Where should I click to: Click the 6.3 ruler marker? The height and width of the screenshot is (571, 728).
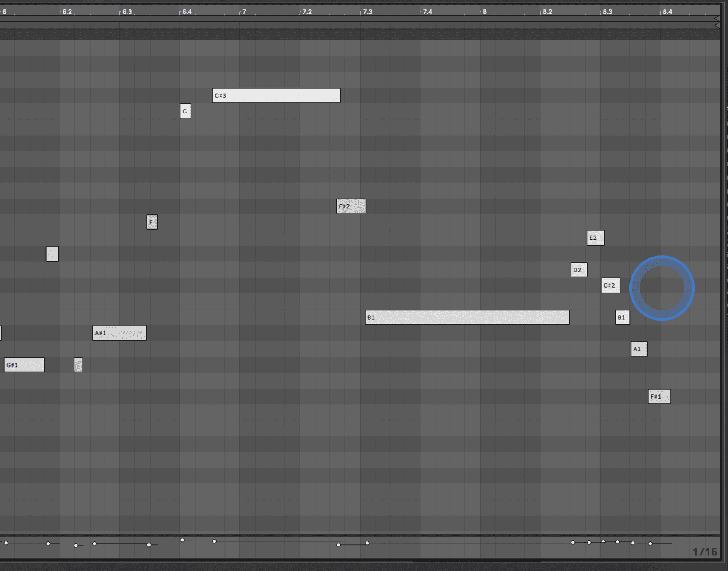[x=127, y=12]
